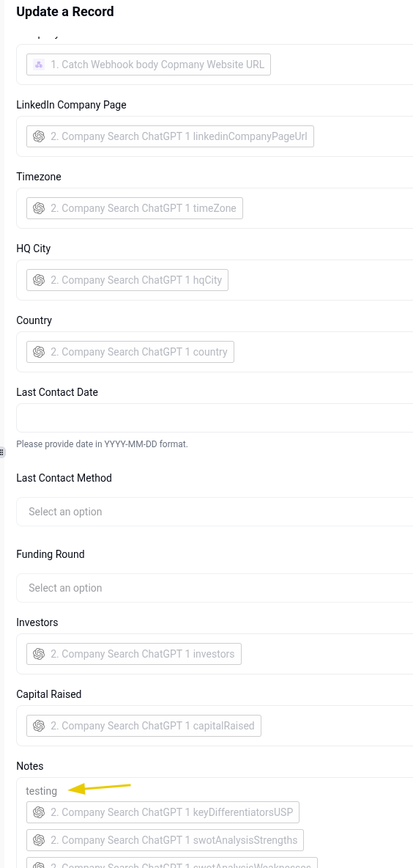Click ChatGPT icon in the investors pill
This screenshot has width=413, height=868.
point(39,654)
